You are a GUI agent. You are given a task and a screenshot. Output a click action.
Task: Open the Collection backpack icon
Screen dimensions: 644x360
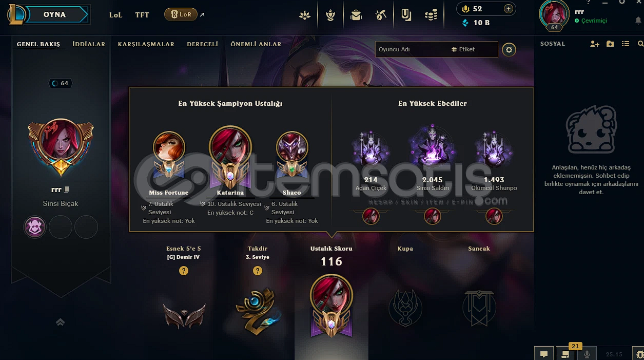tap(356, 15)
